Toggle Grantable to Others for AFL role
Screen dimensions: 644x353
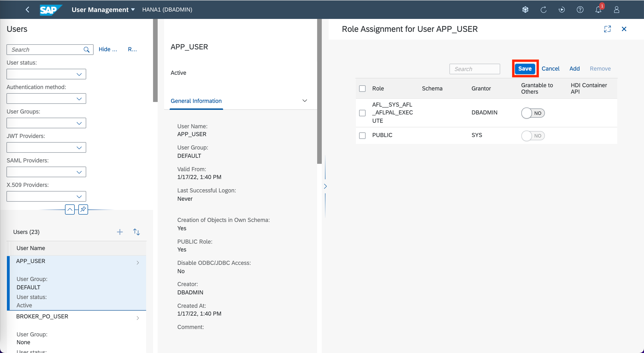[533, 113]
